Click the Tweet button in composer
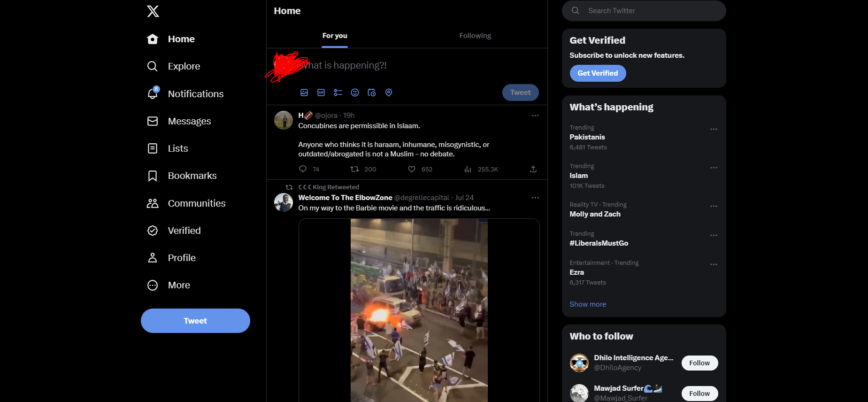The width and height of the screenshot is (868, 402). coord(521,93)
